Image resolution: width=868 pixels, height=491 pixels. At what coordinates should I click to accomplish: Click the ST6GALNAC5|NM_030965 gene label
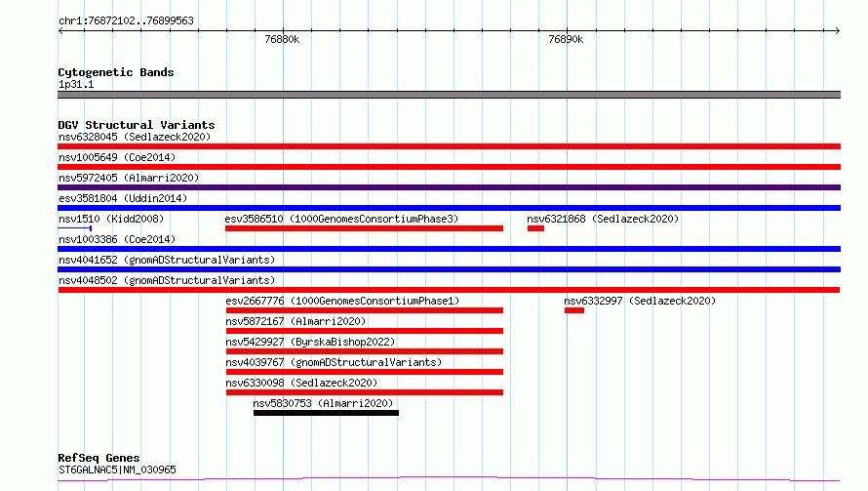click(117, 470)
